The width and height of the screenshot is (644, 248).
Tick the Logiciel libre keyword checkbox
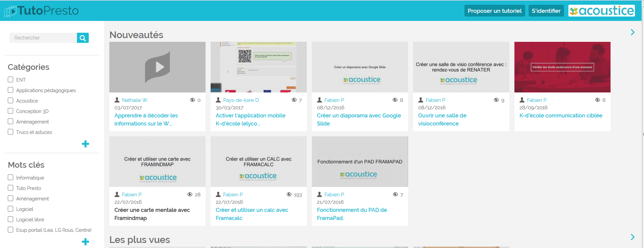tap(10, 219)
